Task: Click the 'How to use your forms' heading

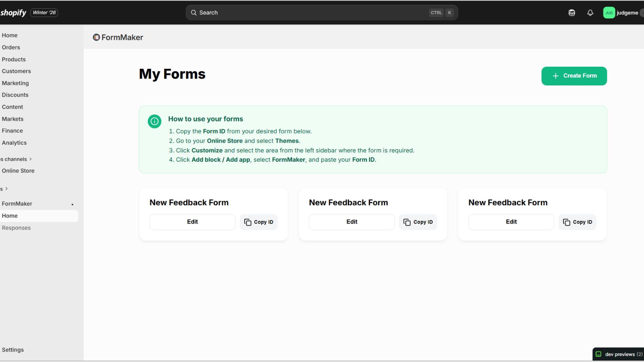Action: pyautogui.click(x=206, y=119)
